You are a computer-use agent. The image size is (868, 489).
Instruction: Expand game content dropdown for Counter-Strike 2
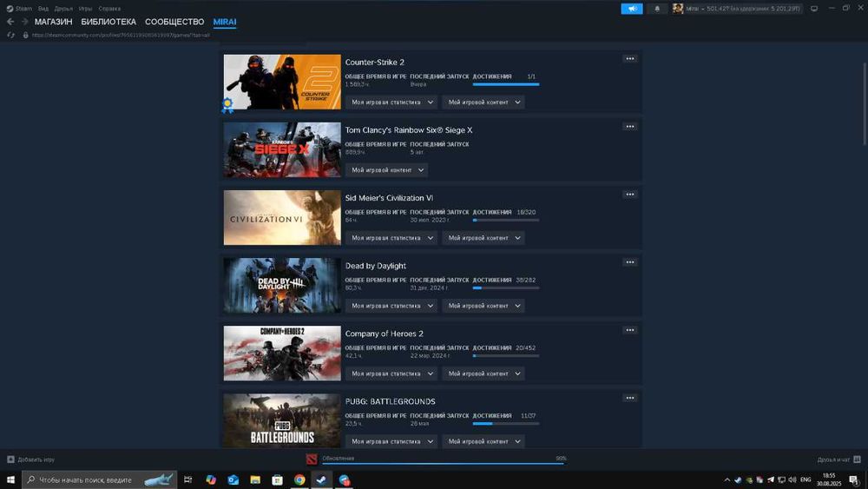[x=483, y=102]
